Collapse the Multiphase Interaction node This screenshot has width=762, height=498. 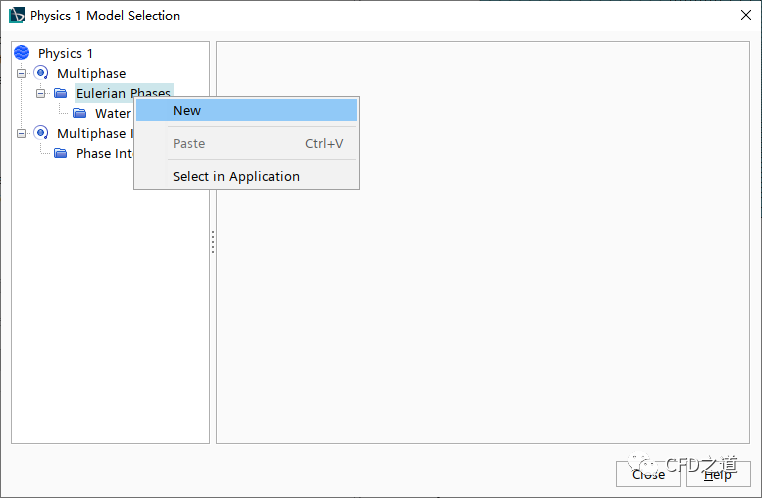coord(21,133)
